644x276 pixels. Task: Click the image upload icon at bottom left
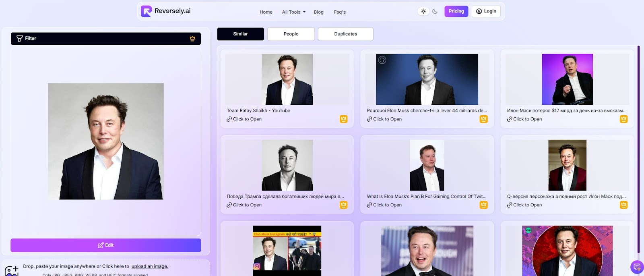(12, 271)
